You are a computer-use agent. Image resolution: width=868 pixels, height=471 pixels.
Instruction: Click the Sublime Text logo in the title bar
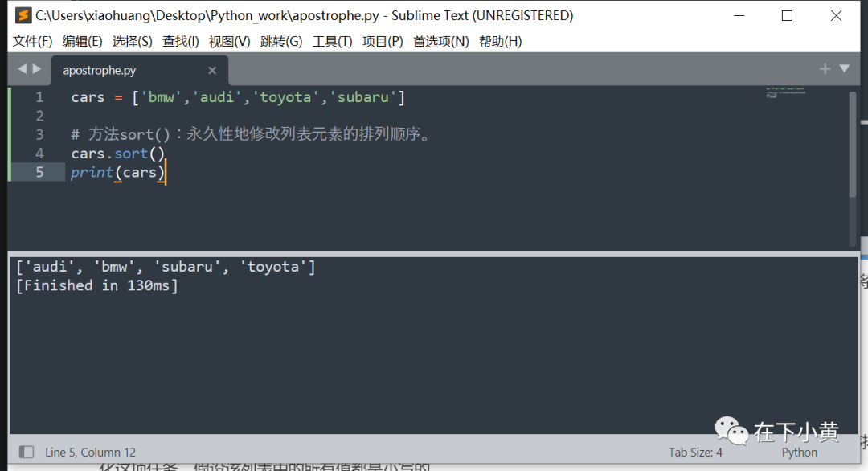pyautogui.click(x=23, y=15)
